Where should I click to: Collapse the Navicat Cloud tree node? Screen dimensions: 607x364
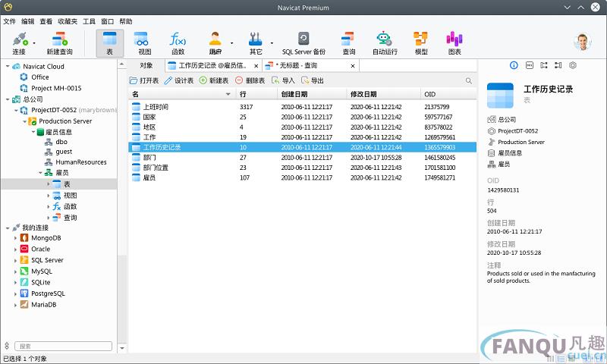click(8, 67)
